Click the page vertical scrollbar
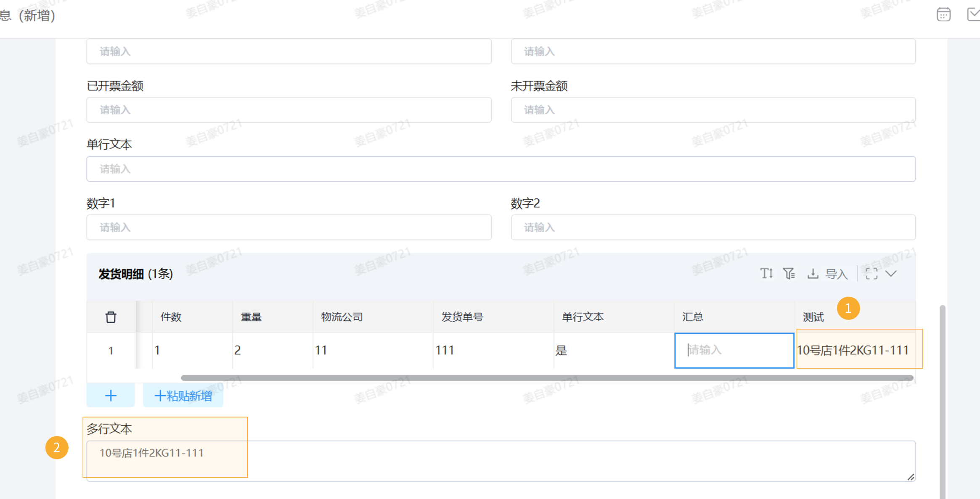The image size is (980, 499). pos(943,402)
